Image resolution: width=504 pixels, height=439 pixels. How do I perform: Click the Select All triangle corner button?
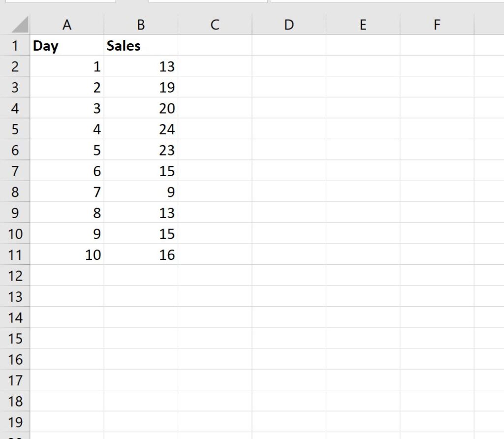(16, 24)
